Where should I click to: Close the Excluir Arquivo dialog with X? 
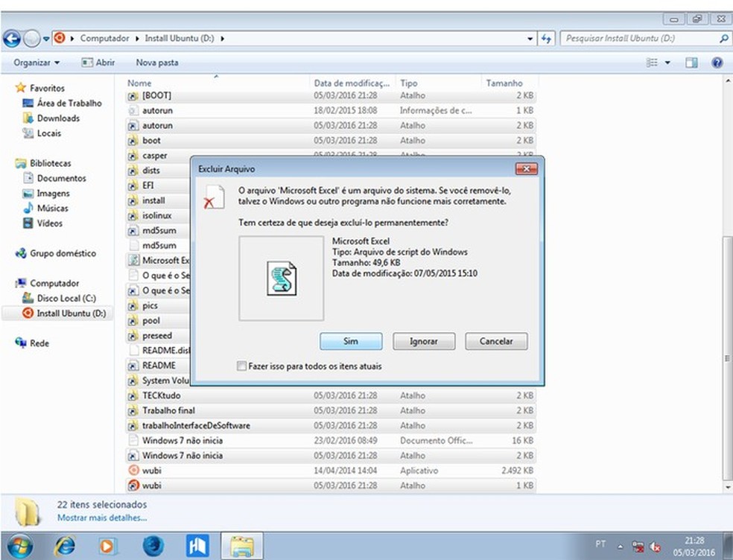coord(527,169)
